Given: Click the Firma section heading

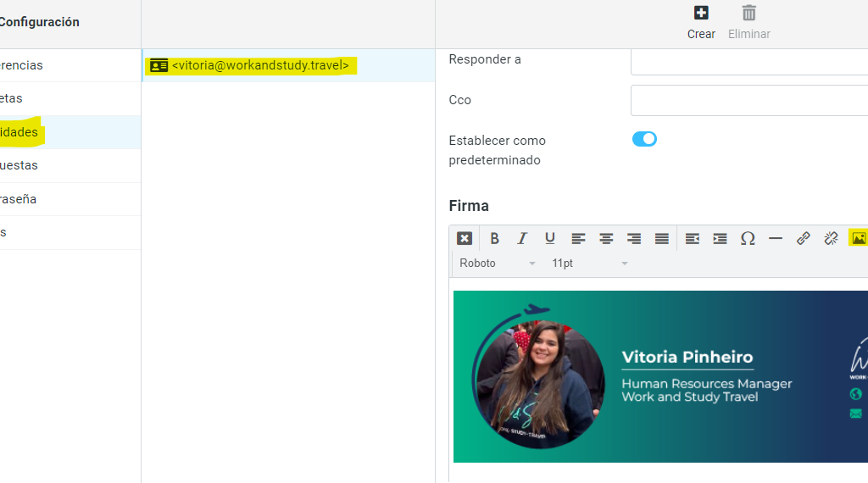Looking at the screenshot, I should pos(469,206).
